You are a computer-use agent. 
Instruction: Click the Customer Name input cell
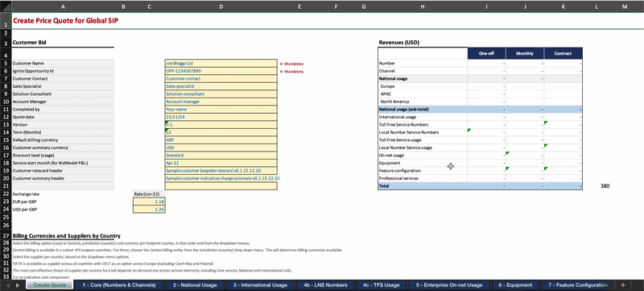pos(221,64)
